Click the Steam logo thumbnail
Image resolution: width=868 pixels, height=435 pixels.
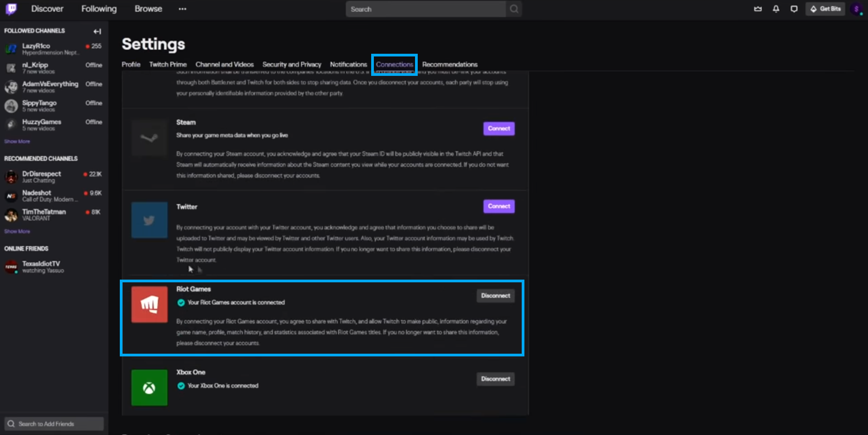click(149, 138)
